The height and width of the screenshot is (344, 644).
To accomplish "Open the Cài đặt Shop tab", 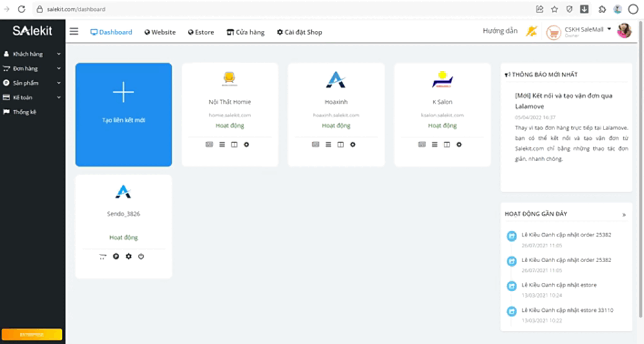I will (299, 32).
